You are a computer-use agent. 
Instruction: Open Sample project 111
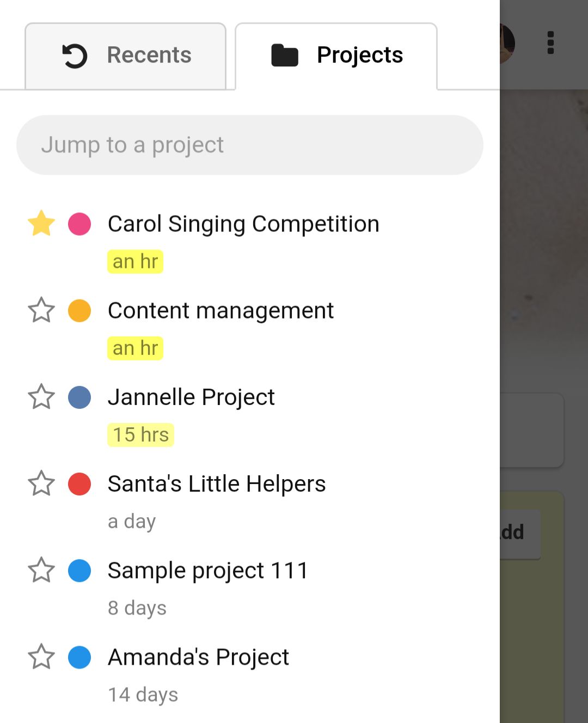point(208,571)
